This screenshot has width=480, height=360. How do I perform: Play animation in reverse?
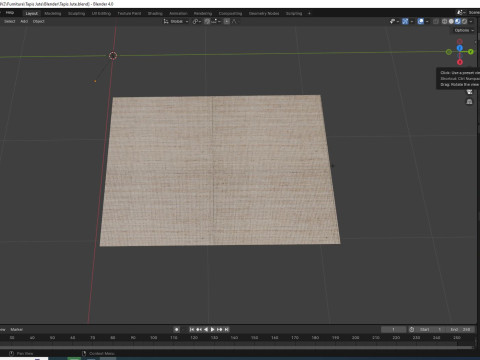click(x=206, y=330)
